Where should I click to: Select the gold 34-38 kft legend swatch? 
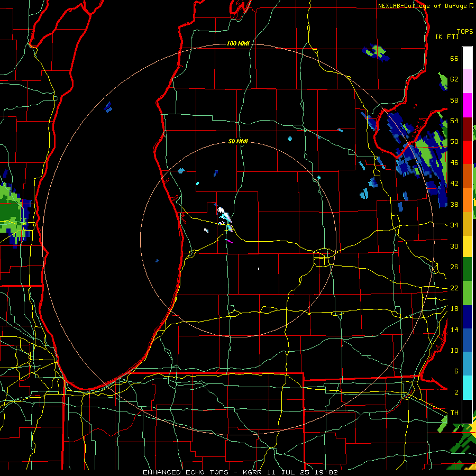pos(467,223)
